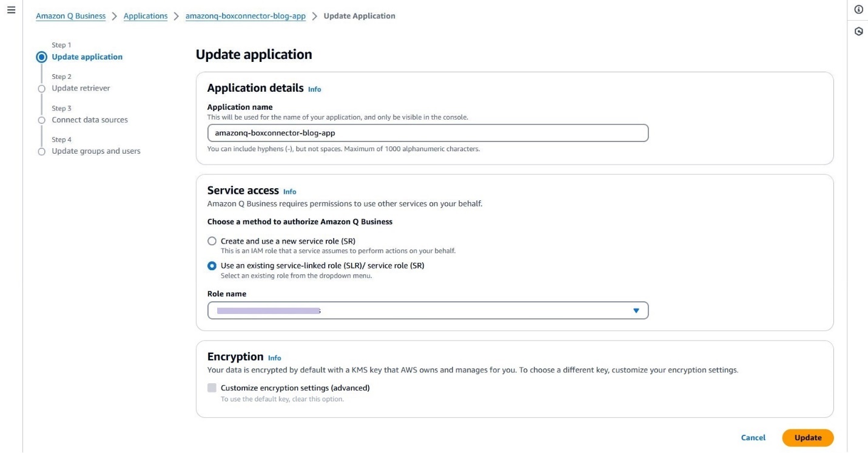The height and width of the screenshot is (453, 868).
Task: Click the Update button
Action: (808, 438)
